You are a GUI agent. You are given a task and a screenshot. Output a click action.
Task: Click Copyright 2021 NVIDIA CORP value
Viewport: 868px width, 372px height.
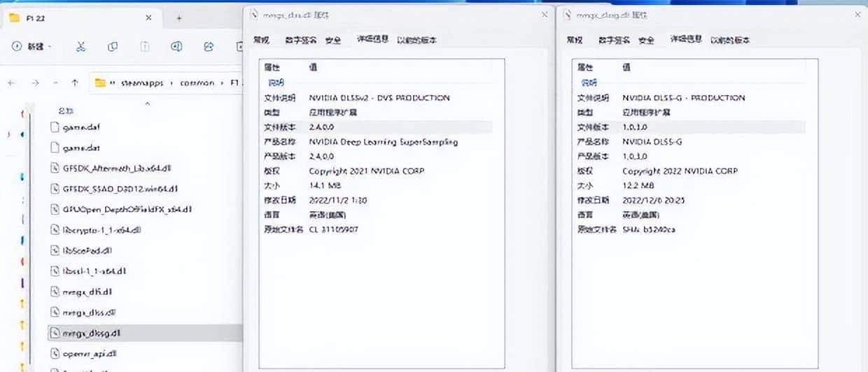[367, 171]
